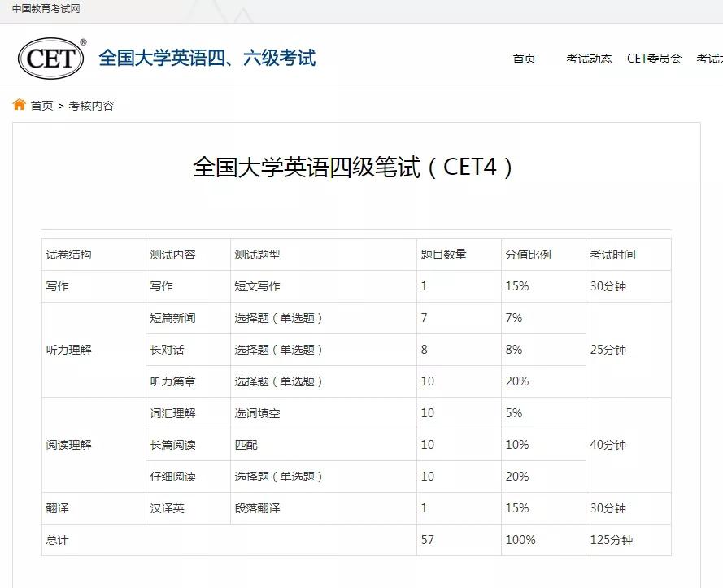Click the 全国大学英语四、六级考试 site title
This screenshot has width=723, height=588.
(207, 59)
